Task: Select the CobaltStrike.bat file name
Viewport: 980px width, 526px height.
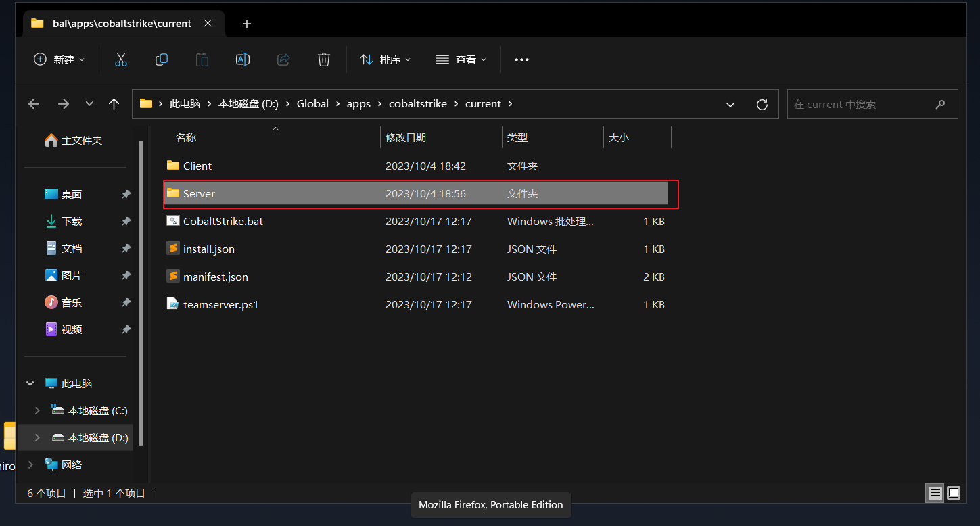Action: [223, 221]
